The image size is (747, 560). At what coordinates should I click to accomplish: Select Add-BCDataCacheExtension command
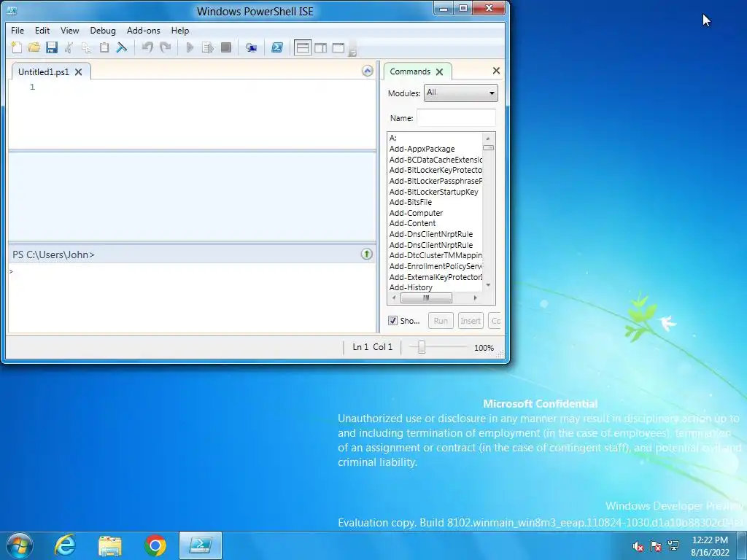pos(436,160)
